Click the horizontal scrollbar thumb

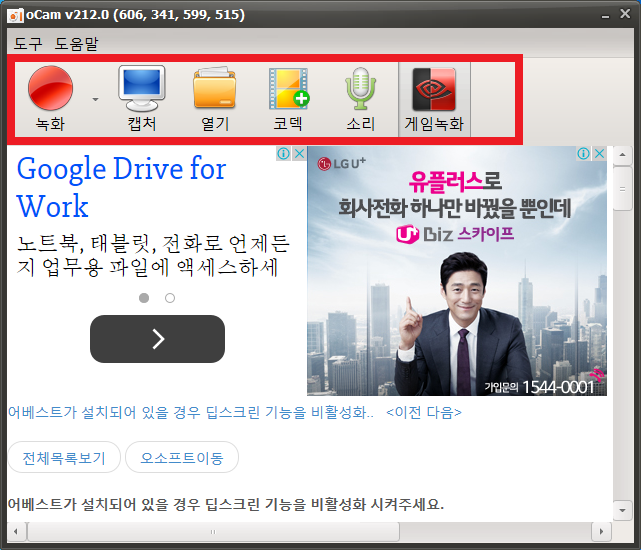213,532
